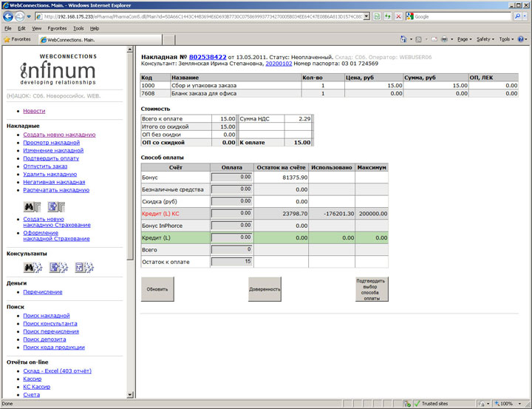Click consultant report sheet icon
This screenshot has height=409, width=532.
pos(84,268)
